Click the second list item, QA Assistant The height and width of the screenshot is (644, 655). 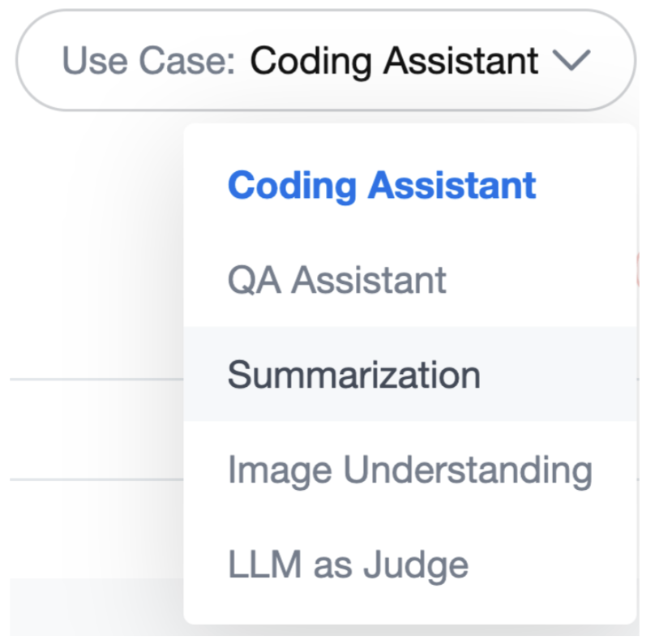336,281
